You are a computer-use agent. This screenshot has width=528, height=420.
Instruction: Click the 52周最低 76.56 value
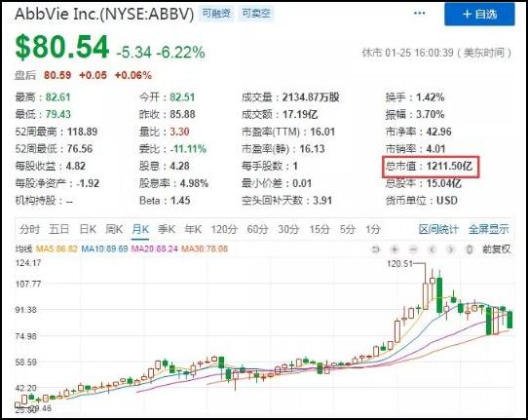coord(80,149)
